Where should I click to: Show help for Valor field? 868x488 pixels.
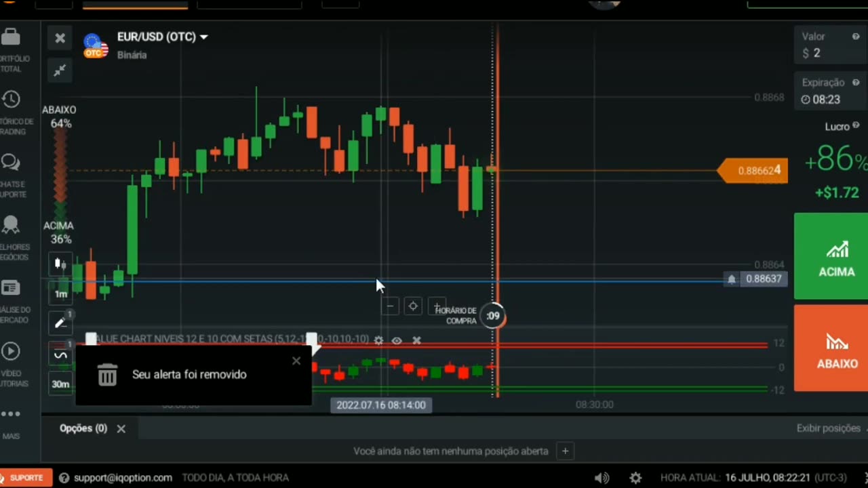pos(856,37)
